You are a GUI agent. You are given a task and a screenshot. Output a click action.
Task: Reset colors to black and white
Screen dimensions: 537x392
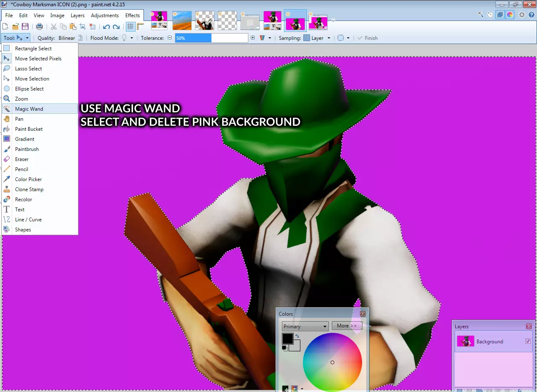284,348
